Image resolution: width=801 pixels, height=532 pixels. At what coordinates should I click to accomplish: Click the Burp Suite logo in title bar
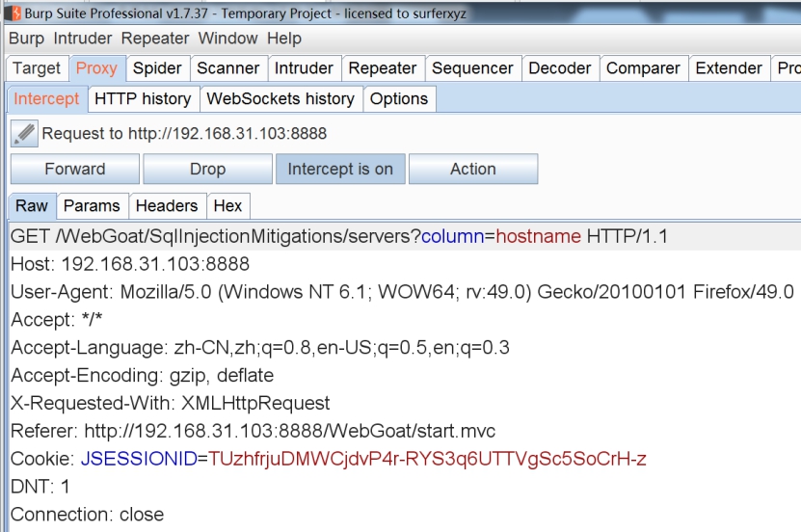[13, 13]
